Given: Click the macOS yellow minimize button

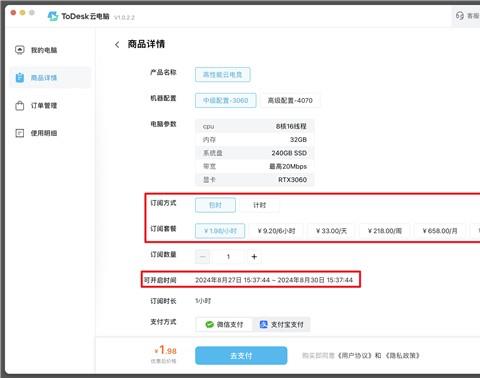Looking at the screenshot, I should pos(22,13).
